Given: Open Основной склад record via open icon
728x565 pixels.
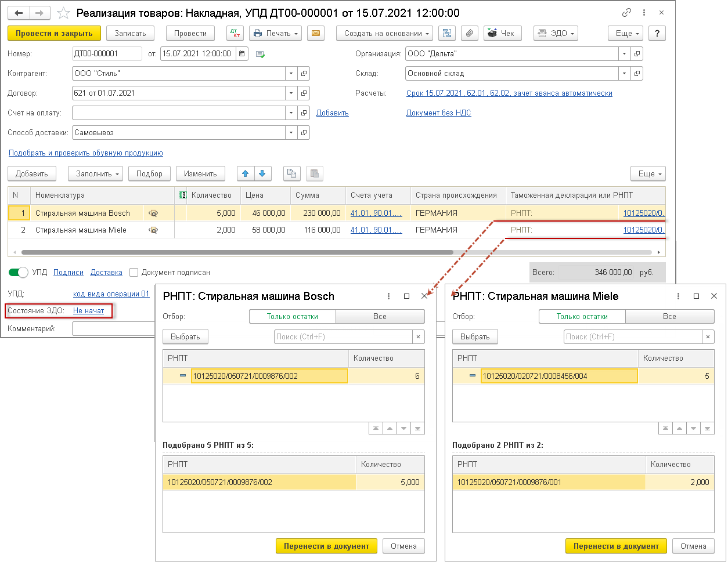Looking at the screenshot, I should coord(637,74).
